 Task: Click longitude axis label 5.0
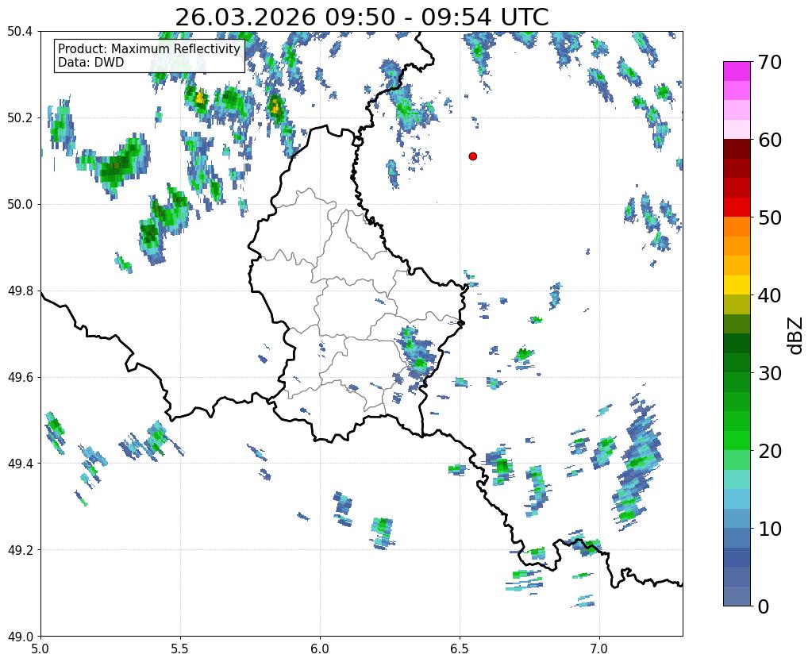(x=40, y=649)
